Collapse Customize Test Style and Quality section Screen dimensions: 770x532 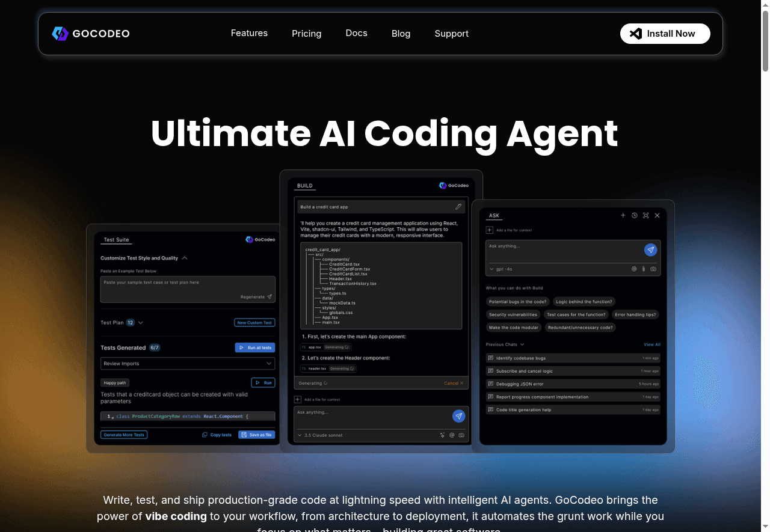(x=185, y=258)
